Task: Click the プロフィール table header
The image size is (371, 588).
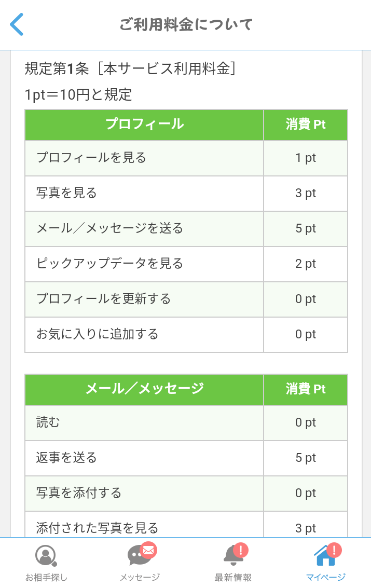Action: [x=144, y=125]
